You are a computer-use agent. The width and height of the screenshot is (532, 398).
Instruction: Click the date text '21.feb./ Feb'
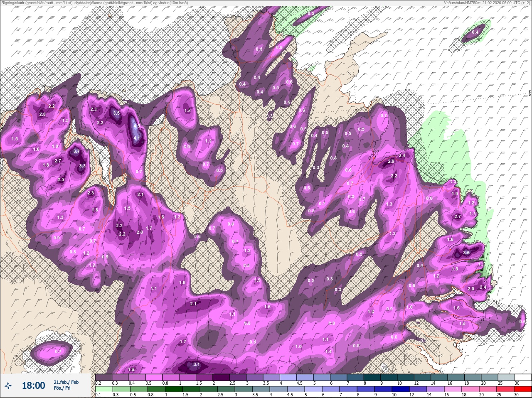coord(66,382)
